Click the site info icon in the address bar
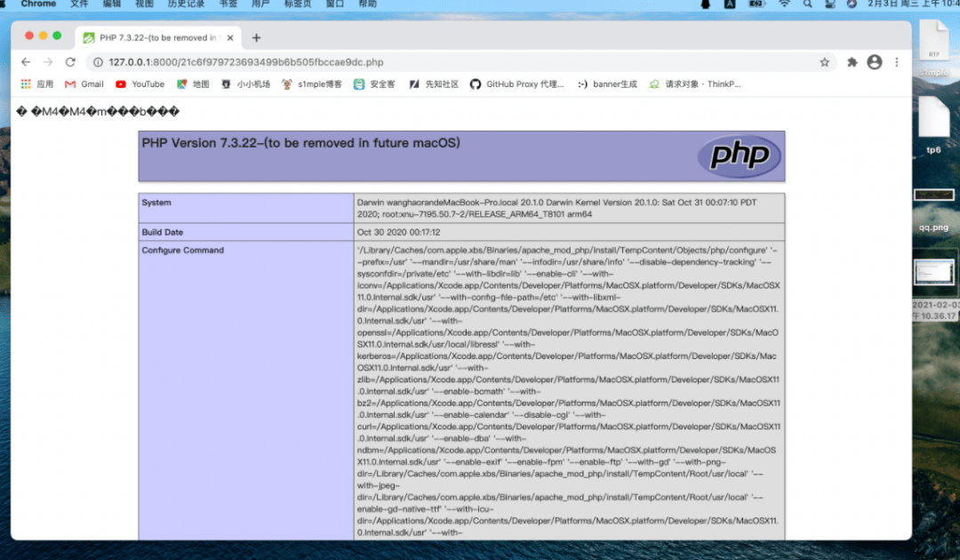Image resolution: width=960 pixels, height=560 pixels. coord(98,62)
